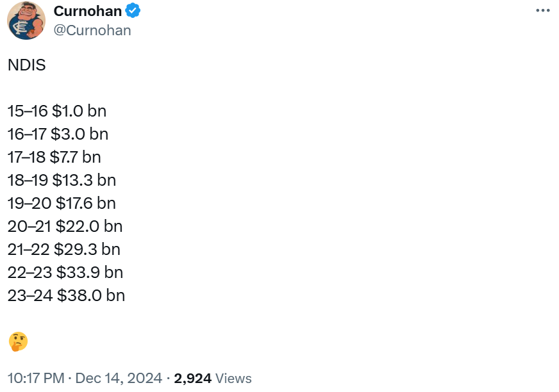Open the three-dot more options menu
The height and width of the screenshot is (392, 559).
(542, 10)
